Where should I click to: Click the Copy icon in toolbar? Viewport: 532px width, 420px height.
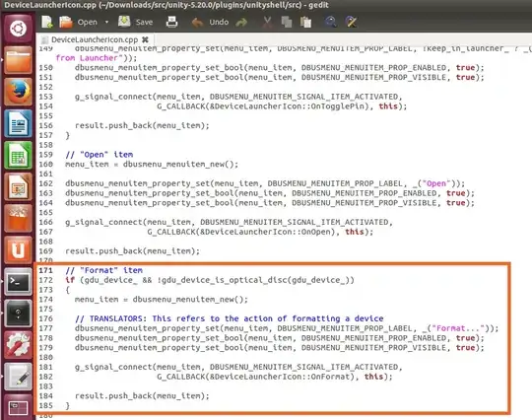point(287,22)
